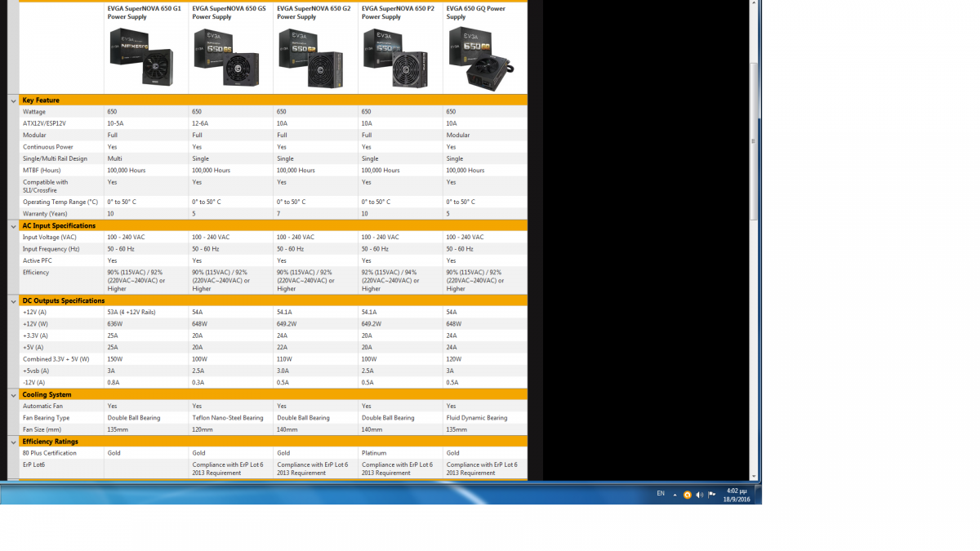Click the Teflon Nano-Steel Bearing value
Screen dimensions: 980x551
pyautogui.click(x=228, y=418)
